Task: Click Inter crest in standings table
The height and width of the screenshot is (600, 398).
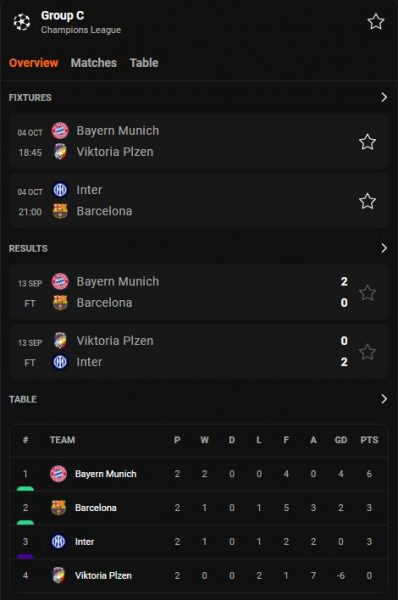Action: point(58,541)
